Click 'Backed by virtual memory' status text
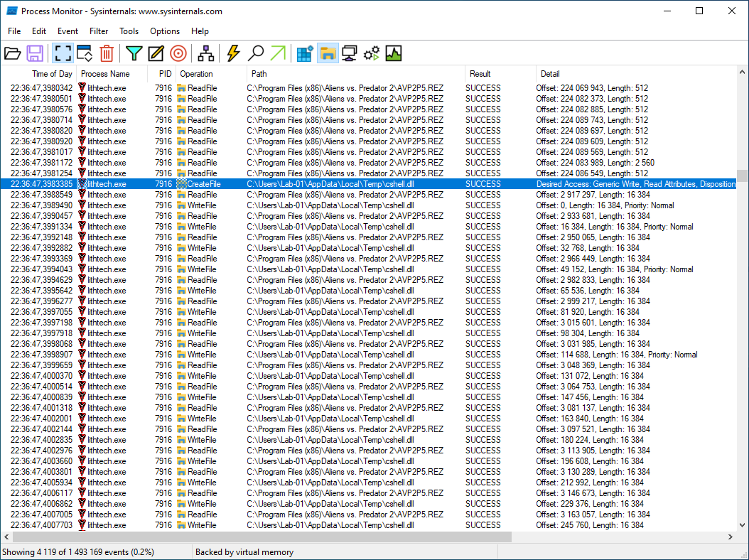This screenshot has width=749, height=560. point(244,552)
